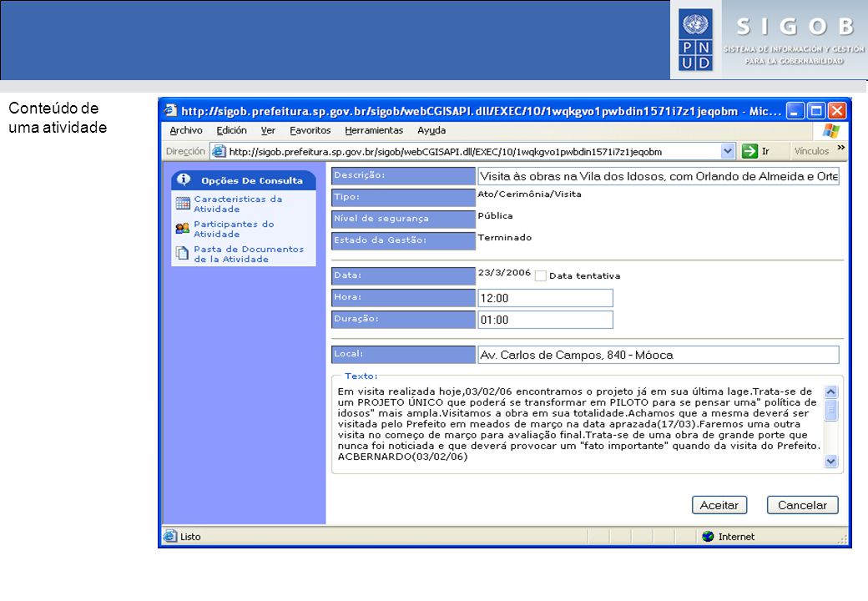Click the status bar Listo page icon
Image resolution: width=868 pixels, height=601 pixels.
click(170, 536)
